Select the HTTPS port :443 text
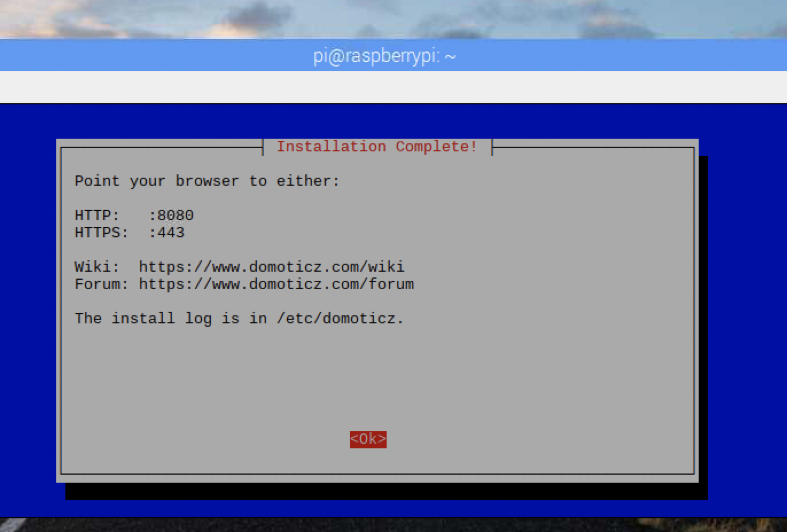787x532 pixels. [166, 233]
